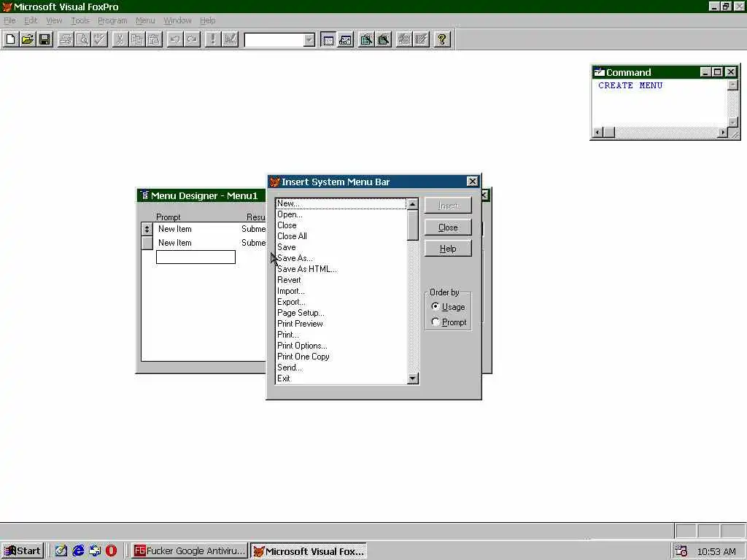Select 'Print Options...' in the list
Viewport: 747px width, 560px height.
point(341,346)
